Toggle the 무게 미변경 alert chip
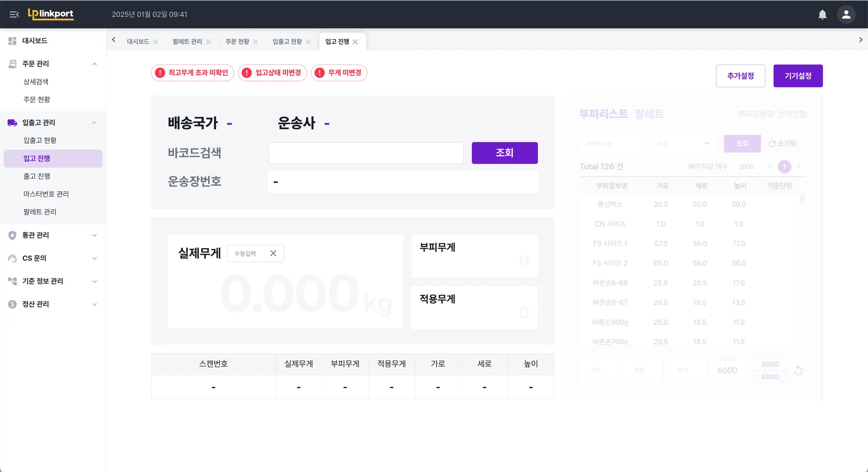 click(339, 73)
